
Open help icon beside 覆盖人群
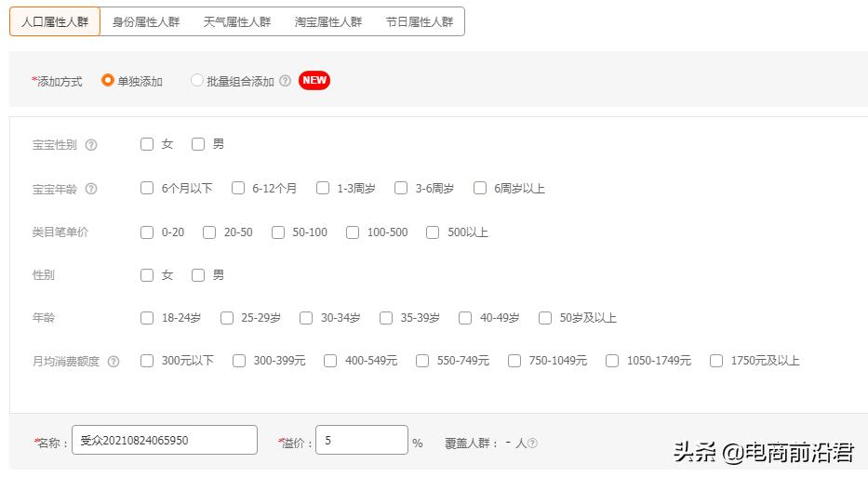tap(532, 443)
